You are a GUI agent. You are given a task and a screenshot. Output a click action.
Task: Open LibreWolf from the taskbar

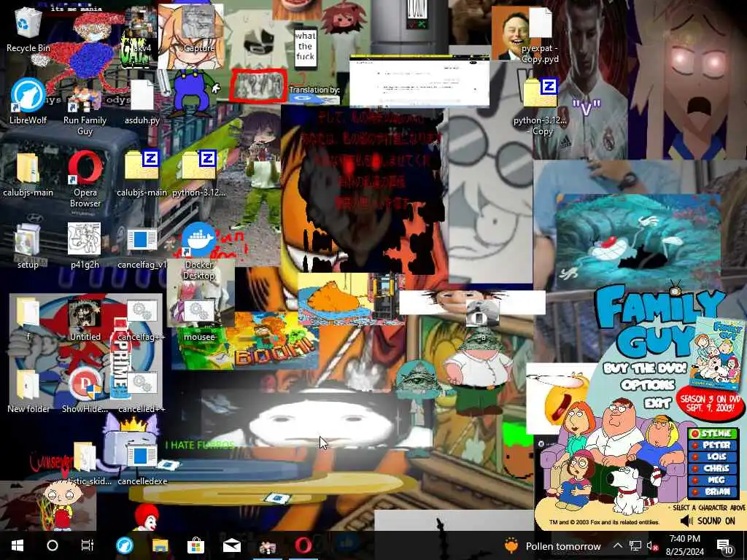tap(125, 545)
